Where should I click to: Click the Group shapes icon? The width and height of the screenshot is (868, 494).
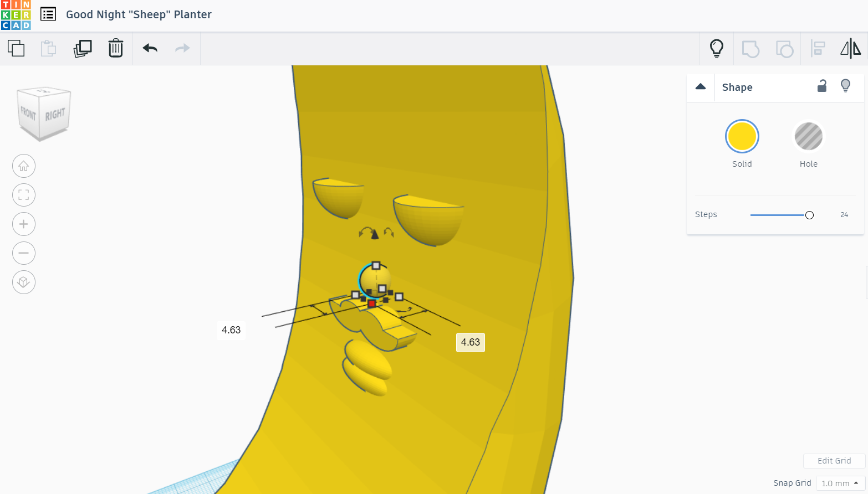(x=750, y=49)
